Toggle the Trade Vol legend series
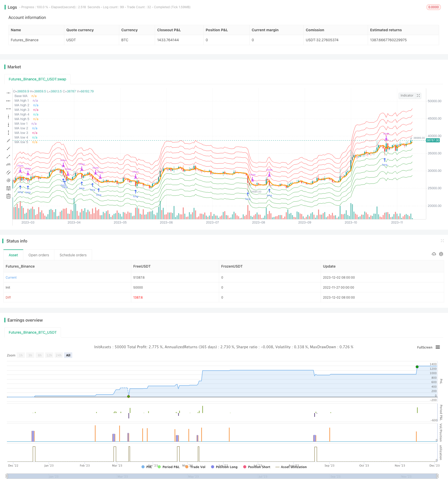 point(195,467)
